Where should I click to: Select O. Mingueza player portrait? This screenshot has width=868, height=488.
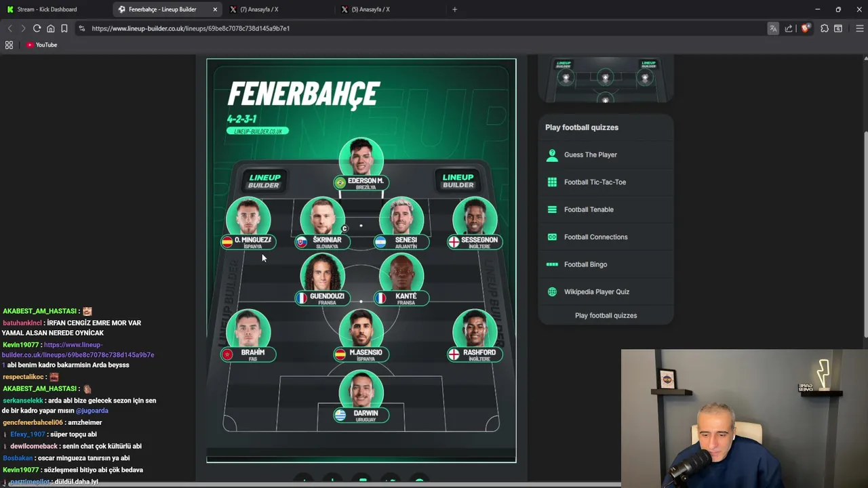[x=248, y=218]
